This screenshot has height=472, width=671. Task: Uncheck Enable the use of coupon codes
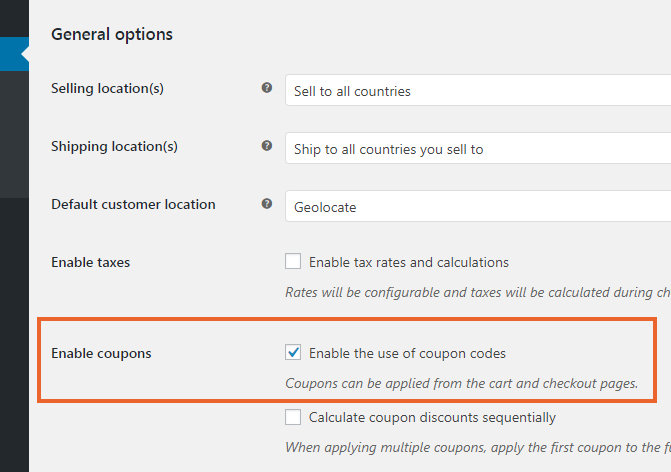[293, 352]
